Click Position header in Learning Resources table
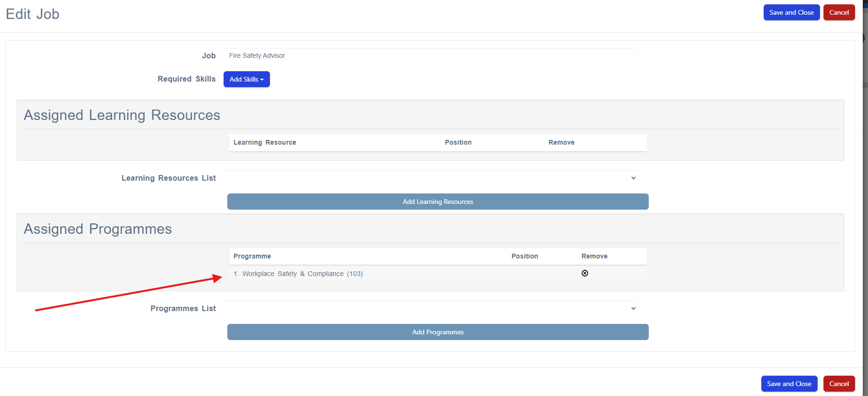The width and height of the screenshot is (868, 396). point(458,142)
